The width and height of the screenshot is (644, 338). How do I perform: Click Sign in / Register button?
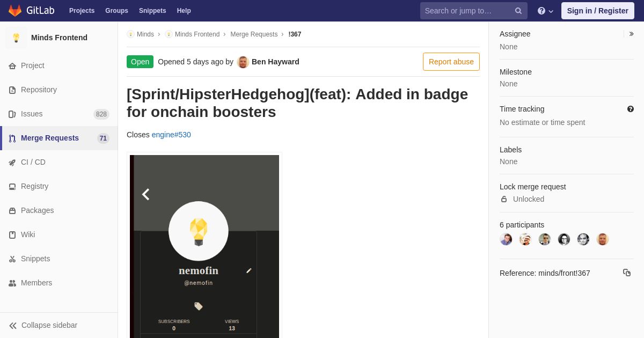pyautogui.click(x=598, y=11)
